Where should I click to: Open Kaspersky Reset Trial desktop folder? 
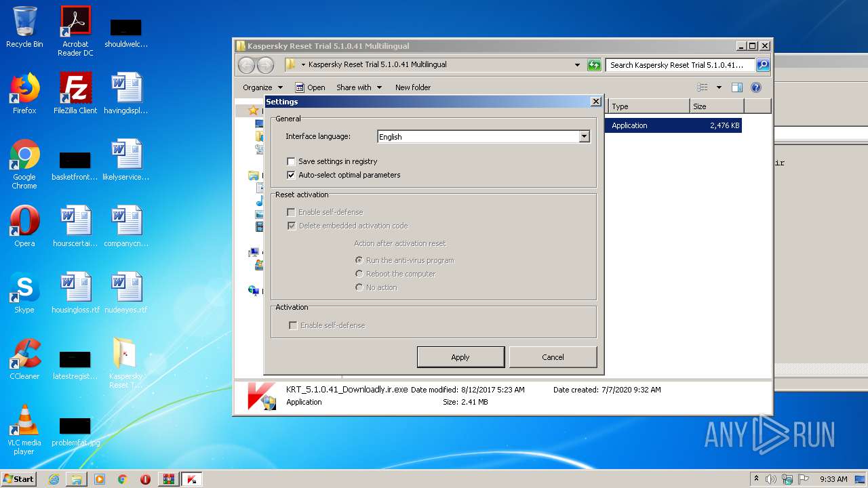click(x=126, y=363)
